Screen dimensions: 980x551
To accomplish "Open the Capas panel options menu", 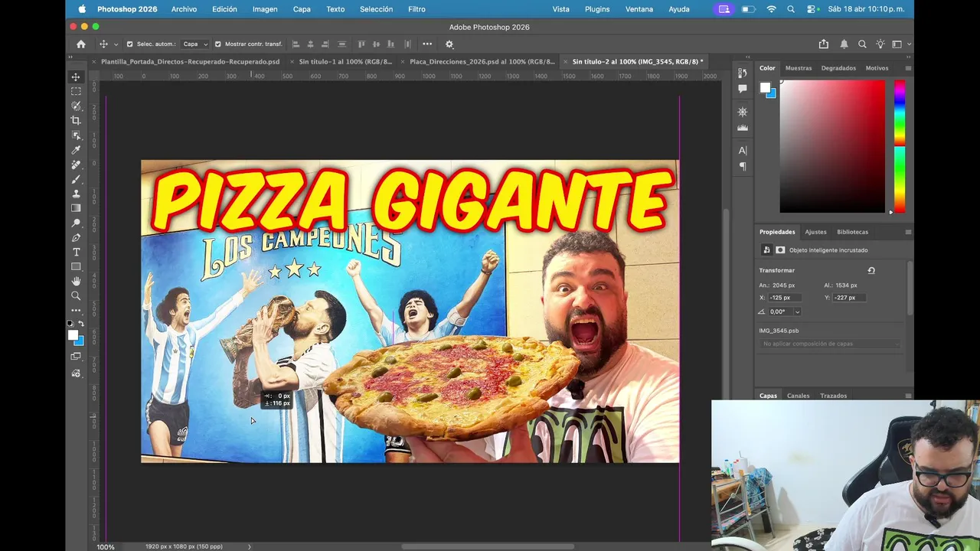I will point(908,396).
